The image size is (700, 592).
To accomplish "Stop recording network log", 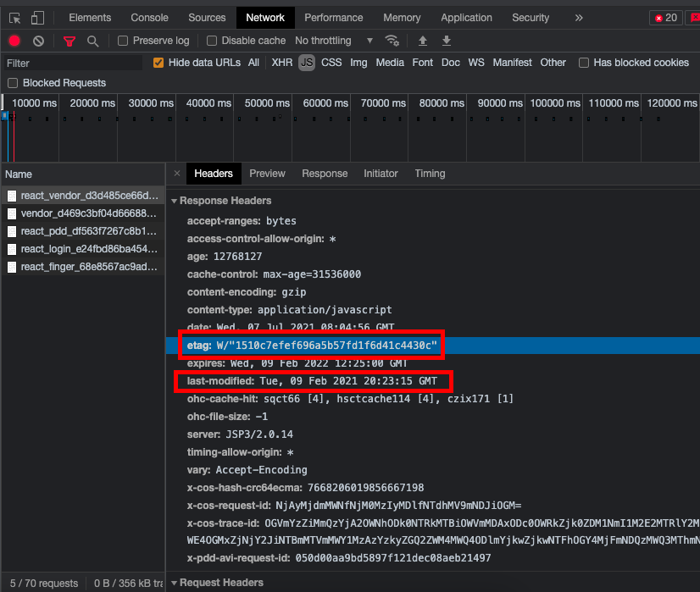I will 14,41.
